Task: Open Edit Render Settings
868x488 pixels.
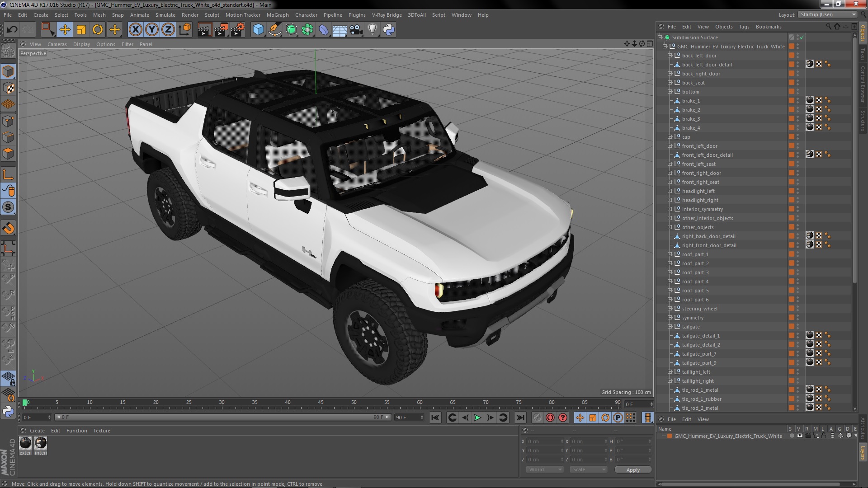Action: pos(237,30)
